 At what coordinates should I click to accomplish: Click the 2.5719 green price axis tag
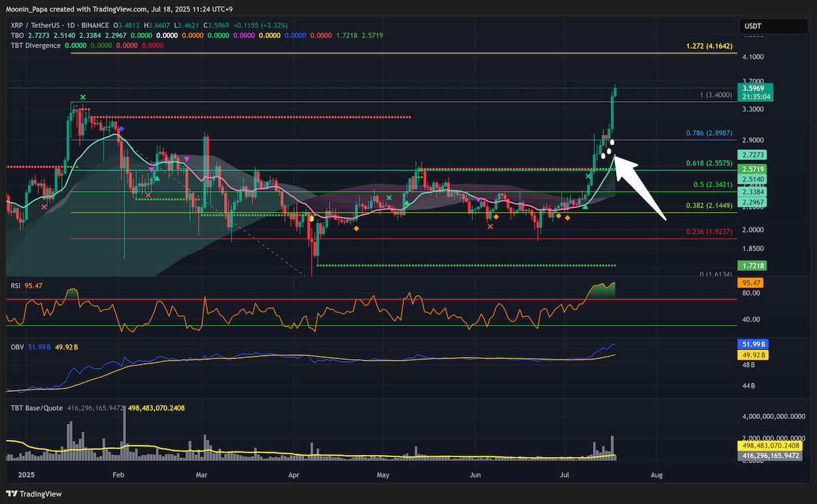pyautogui.click(x=753, y=168)
